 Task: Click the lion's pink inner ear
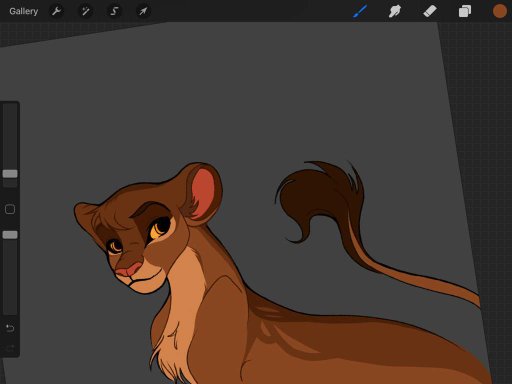[x=203, y=193]
